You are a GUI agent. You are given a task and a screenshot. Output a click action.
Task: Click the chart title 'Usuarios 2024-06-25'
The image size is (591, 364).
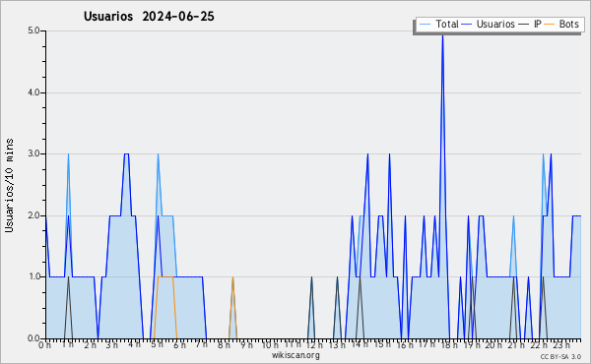click(x=149, y=17)
